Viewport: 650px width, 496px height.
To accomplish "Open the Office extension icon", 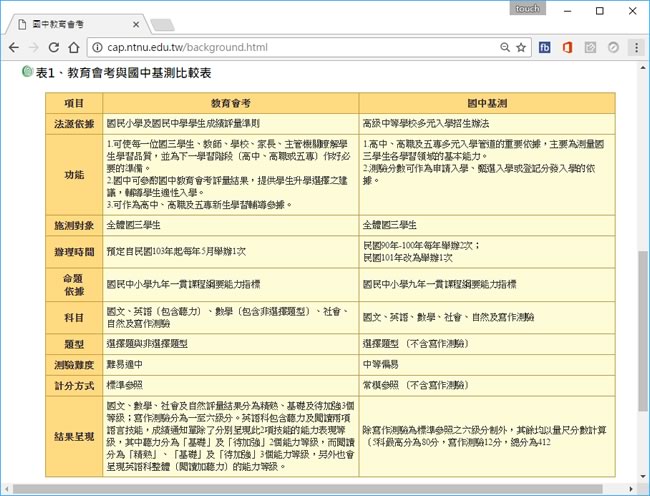I will tap(568, 47).
